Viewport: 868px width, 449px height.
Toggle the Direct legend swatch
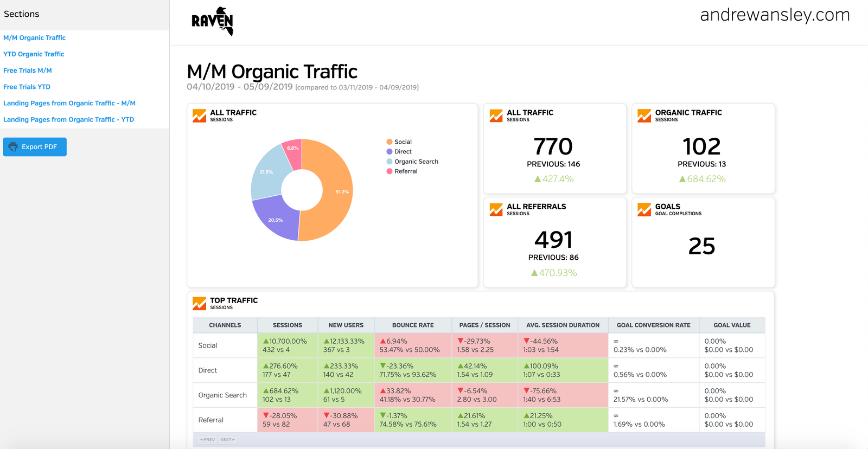tap(390, 152)
